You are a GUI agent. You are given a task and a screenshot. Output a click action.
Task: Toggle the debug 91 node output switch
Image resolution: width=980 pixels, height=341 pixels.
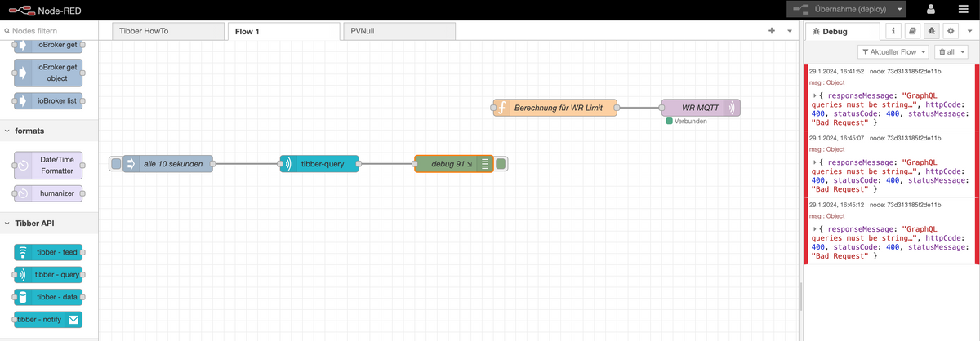501,164
